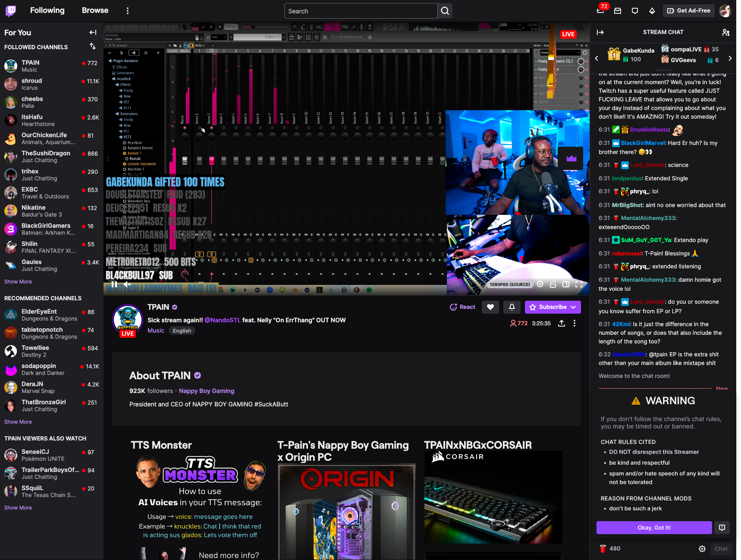The image size is (741, 560).
Task: Toggle theatre mode on the player
Action: [x=566, y=284]
